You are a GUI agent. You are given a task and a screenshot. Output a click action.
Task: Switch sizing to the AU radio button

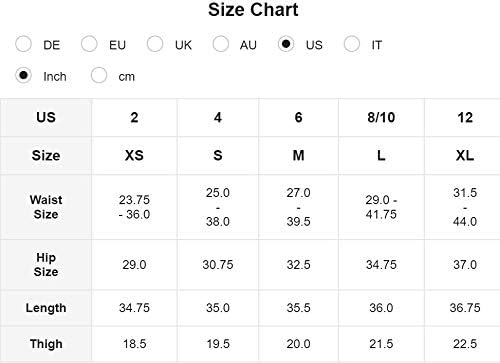(x=220, y=44)
